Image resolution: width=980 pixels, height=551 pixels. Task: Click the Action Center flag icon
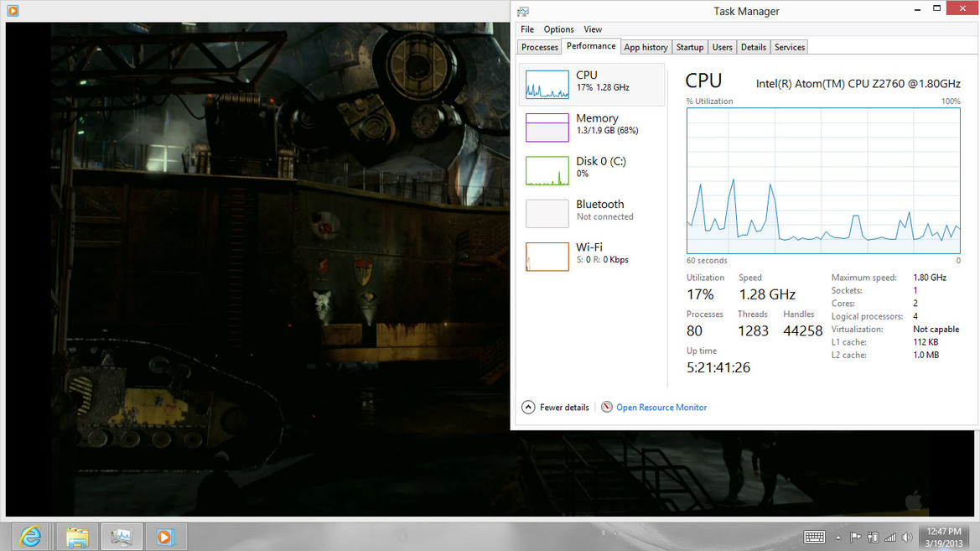coord(856,538)
